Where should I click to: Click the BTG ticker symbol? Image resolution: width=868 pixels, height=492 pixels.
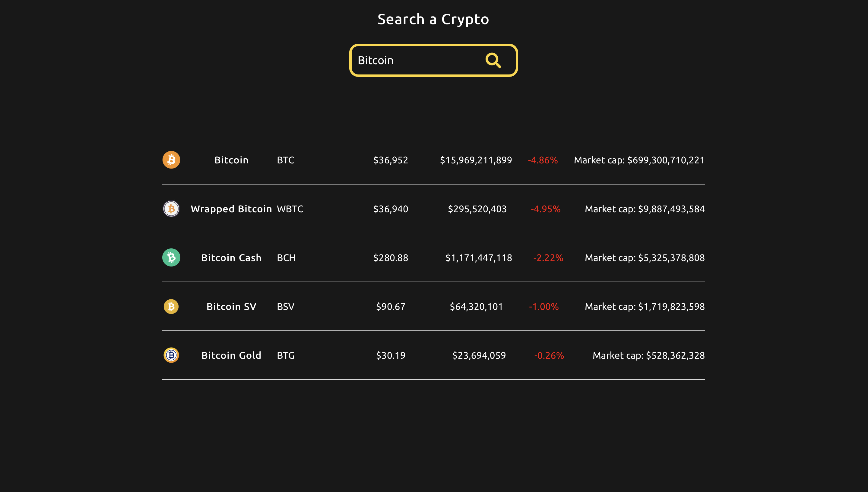[286, 355]
